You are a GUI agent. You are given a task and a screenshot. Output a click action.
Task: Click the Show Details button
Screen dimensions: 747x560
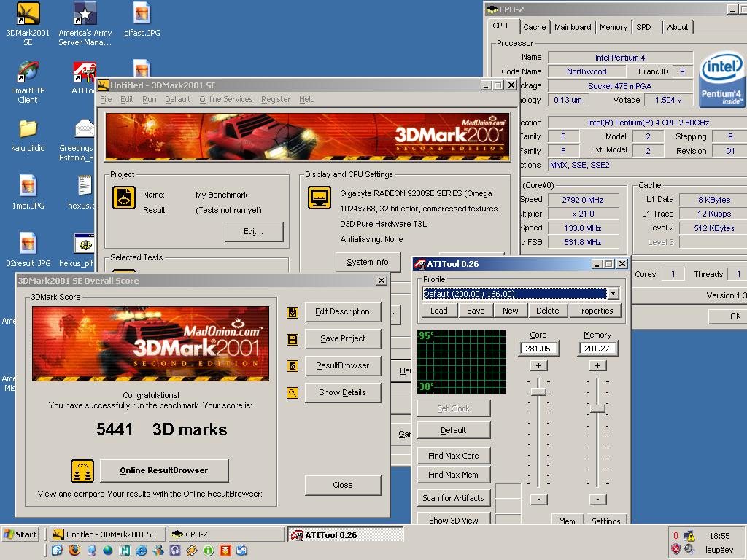point(343,392)
